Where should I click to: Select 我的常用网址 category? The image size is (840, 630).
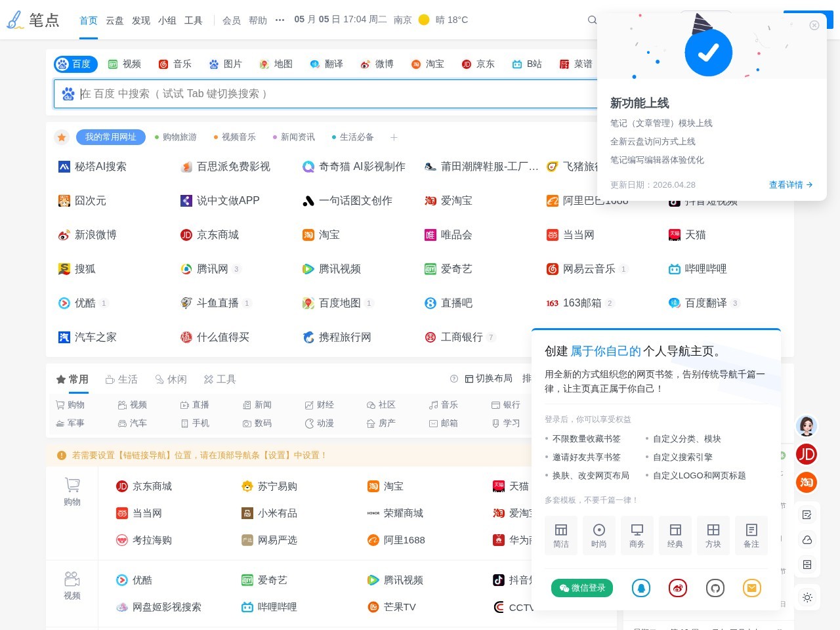pyautogui.click(x=111, y=137)
